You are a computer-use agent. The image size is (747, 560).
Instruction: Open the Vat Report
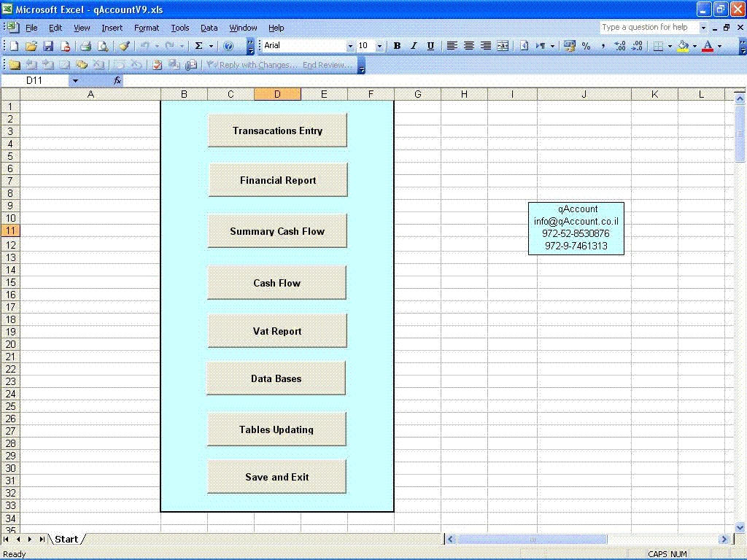pos(276,330)
